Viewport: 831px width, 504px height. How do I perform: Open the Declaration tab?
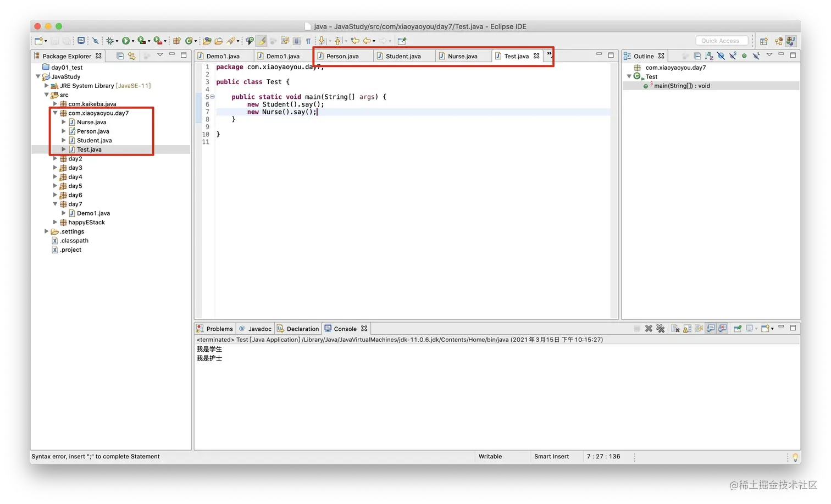[x=298, y=329]
